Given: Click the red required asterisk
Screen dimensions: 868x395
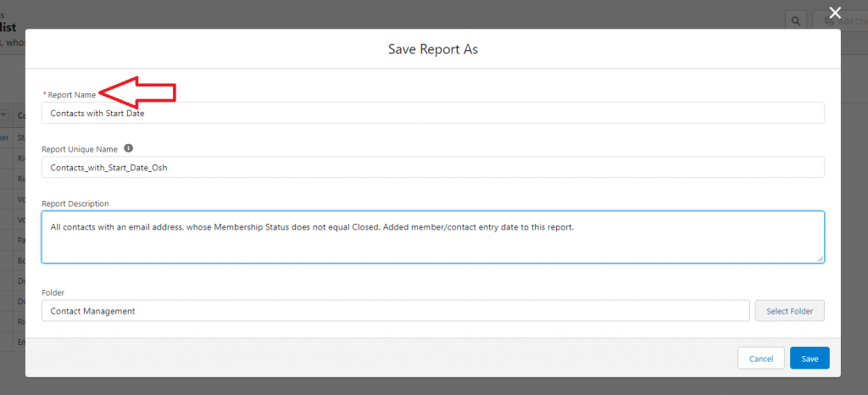Looking at the screenshot, I should (44, 95).
